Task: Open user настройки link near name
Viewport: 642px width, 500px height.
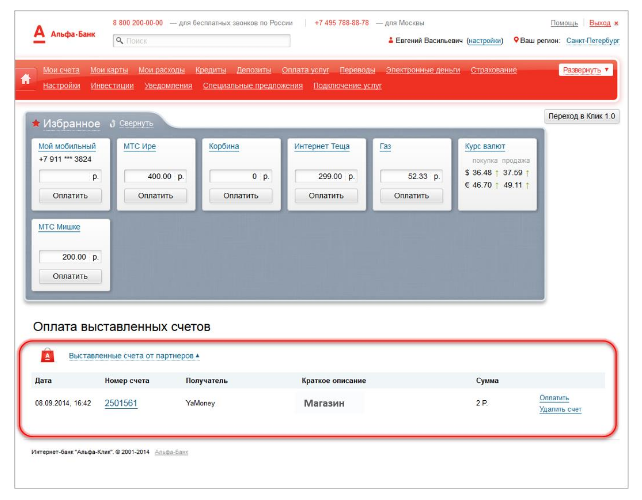Action: [x=485, y=41]
